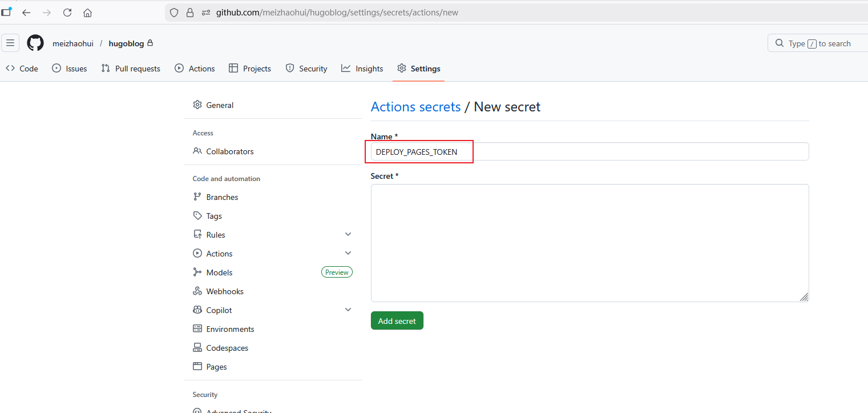The image size is (868, 413).
Task: Click the browser home icon
Action: (x=87, y=13)
